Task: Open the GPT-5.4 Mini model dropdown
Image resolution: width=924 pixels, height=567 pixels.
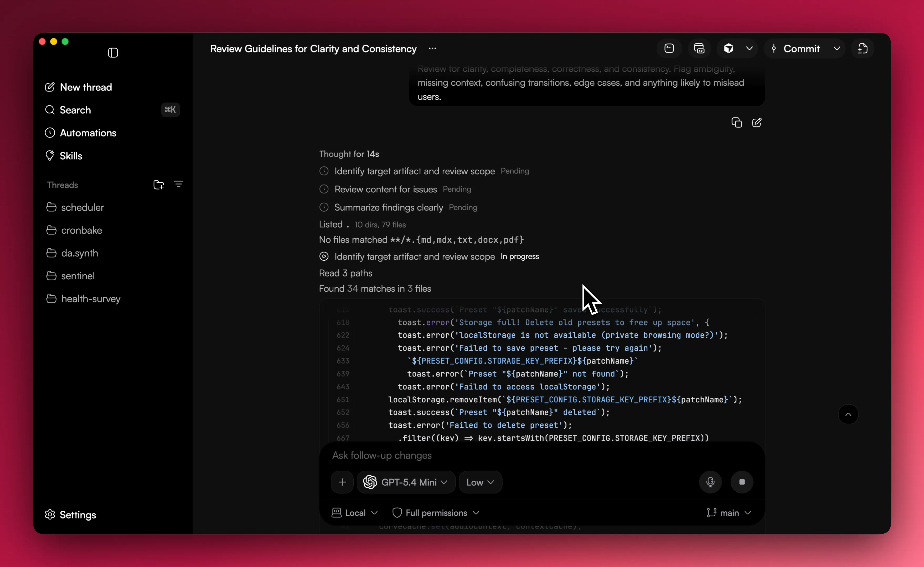Action: click(406, 482)
